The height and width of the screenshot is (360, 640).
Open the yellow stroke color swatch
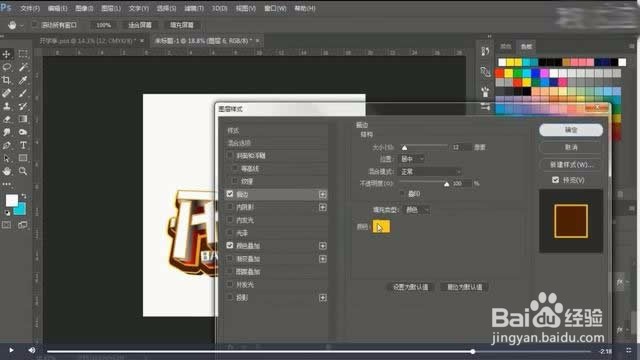click(x=381, y=227)
